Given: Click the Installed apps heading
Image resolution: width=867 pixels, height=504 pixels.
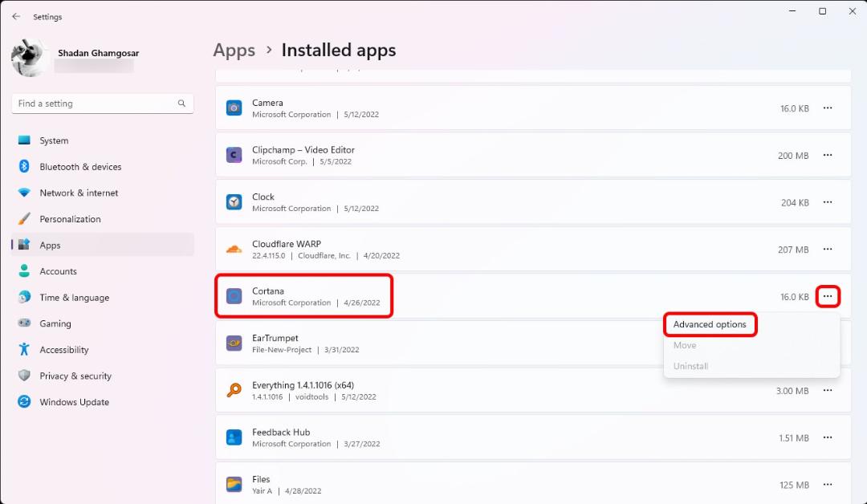Looking at the screenshot, I should click(x=339, y=51).
